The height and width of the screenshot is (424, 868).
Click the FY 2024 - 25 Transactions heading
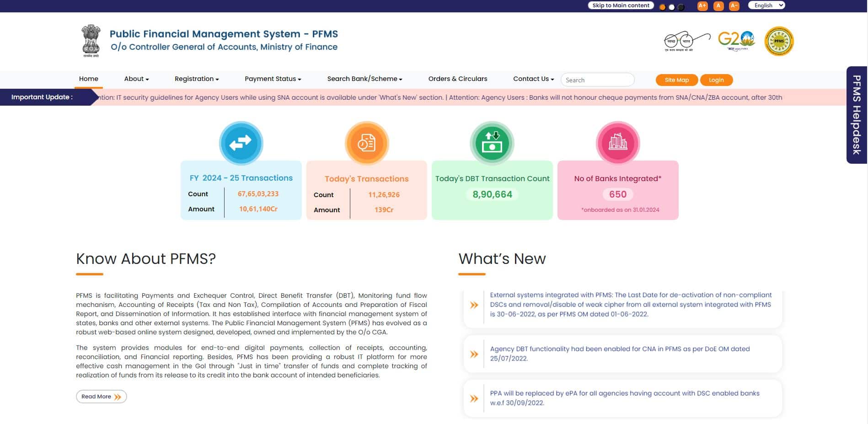pos(241,178)
